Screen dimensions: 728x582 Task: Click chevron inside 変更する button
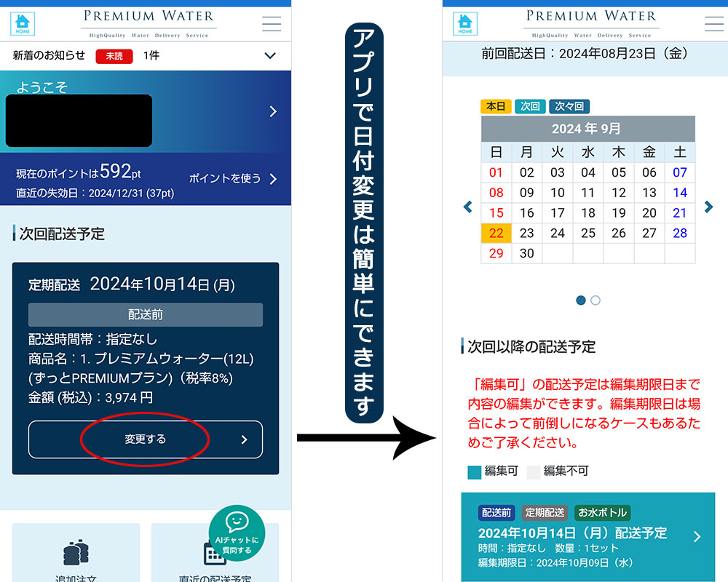point(244,439)
